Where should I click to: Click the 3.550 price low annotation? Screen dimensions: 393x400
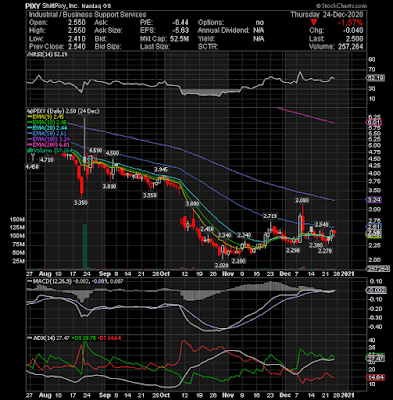pos(150,196)
